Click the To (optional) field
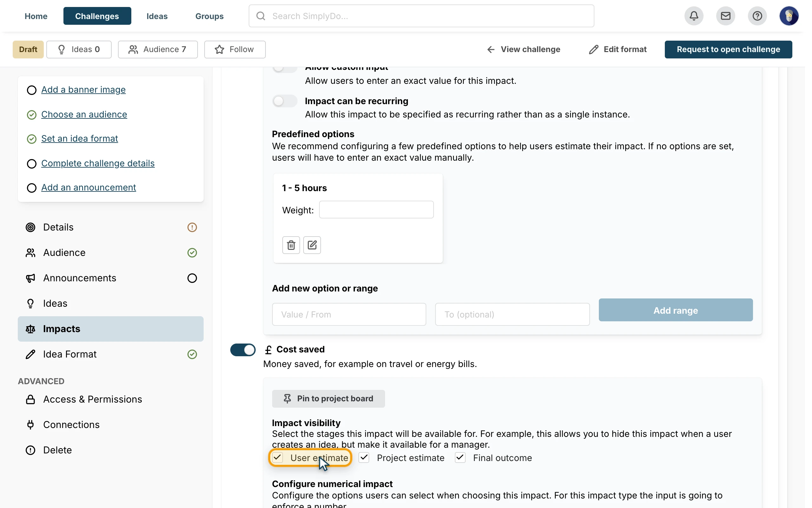The height and width of the screenshot is (508, 812). click(x=512, y=314)
